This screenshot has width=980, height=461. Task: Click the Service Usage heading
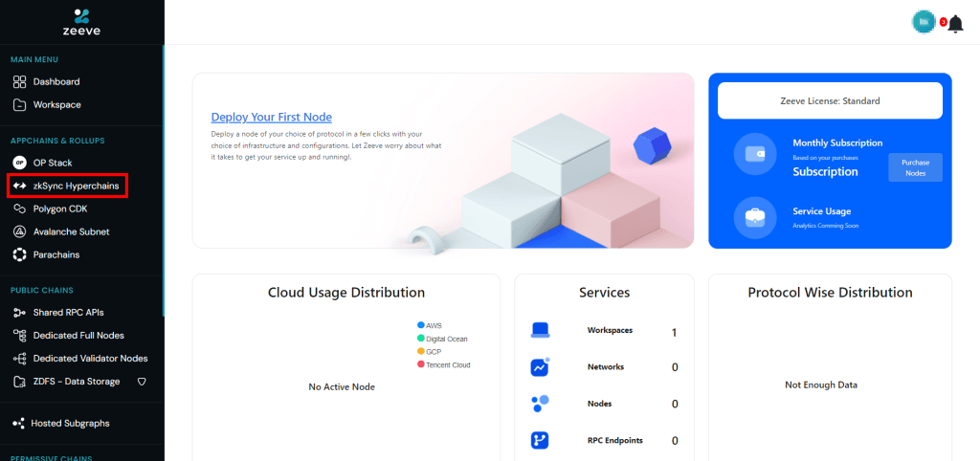tap(822, 211)
